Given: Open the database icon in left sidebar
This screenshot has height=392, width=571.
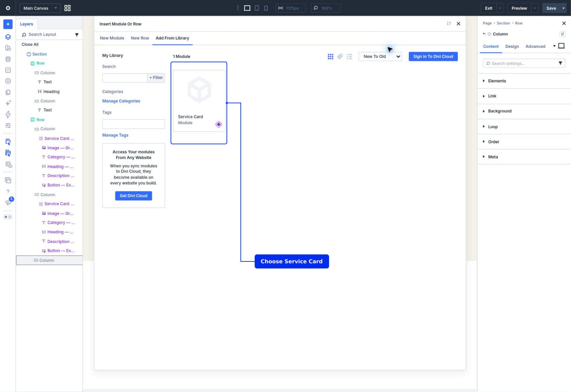Looking at the screenshot, I should coord(8,59).
